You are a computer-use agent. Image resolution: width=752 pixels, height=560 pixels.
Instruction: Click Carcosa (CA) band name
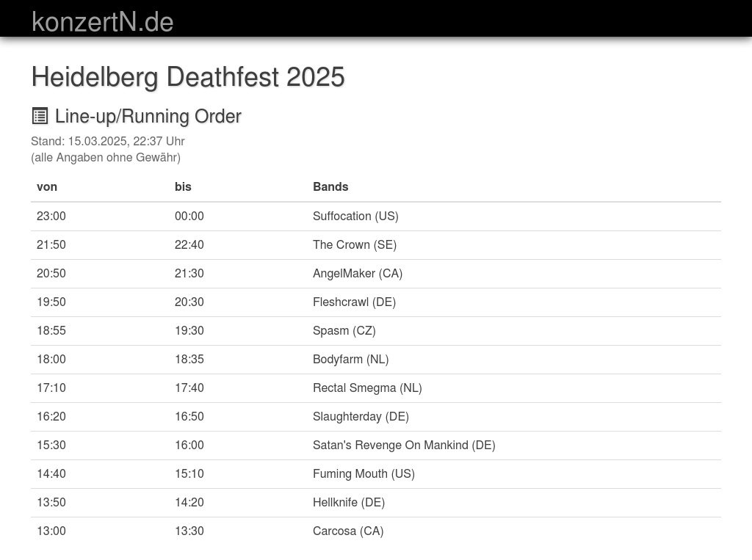pos(348,531)
